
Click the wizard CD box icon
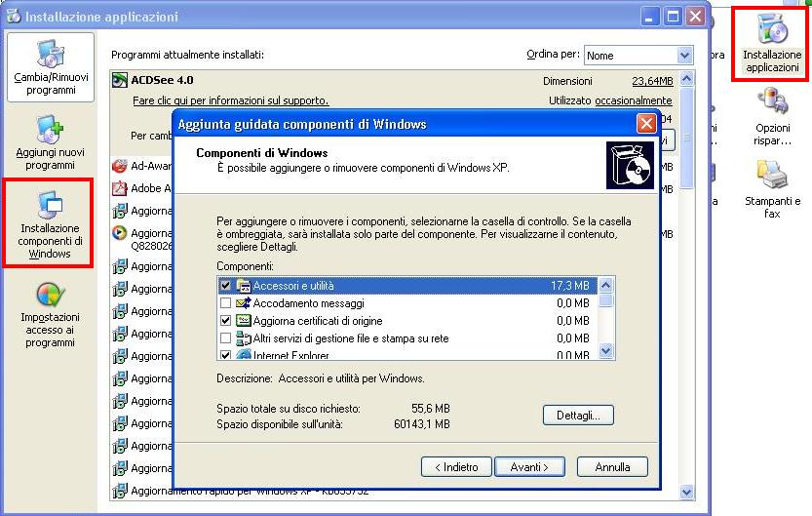click(630, 166)
